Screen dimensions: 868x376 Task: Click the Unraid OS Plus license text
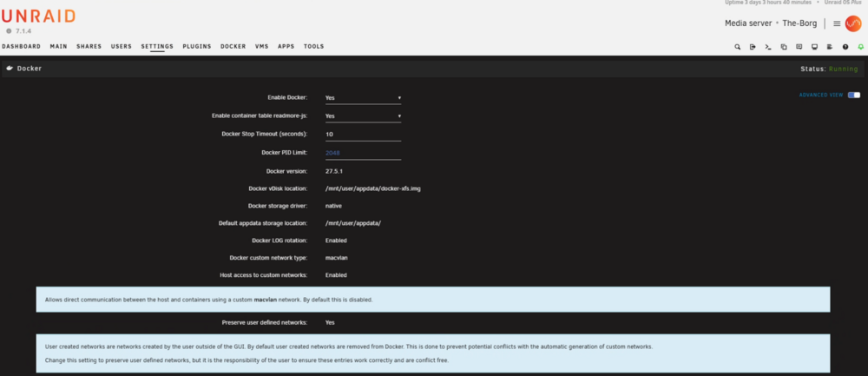[843, 3]
